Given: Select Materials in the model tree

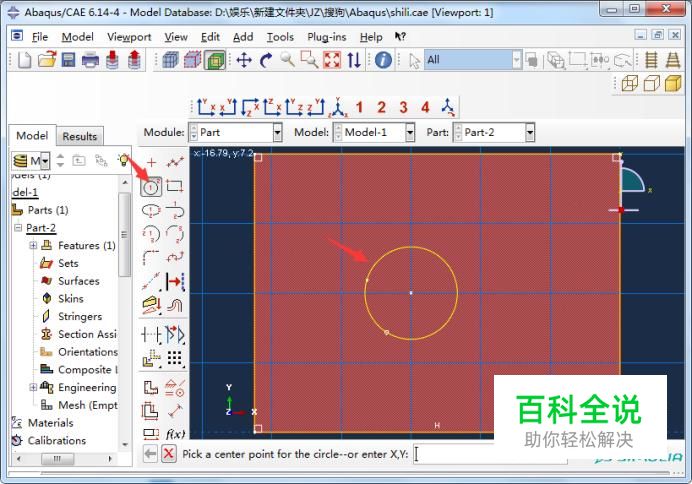Looking at the screenshot, I should click(x=50, y=423).
